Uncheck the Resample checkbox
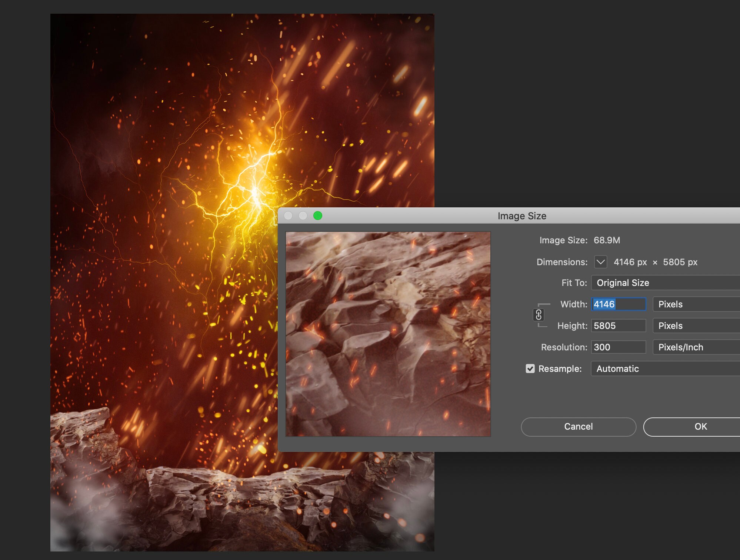Screen dimensions: 740x560 [x=530, y=368]
